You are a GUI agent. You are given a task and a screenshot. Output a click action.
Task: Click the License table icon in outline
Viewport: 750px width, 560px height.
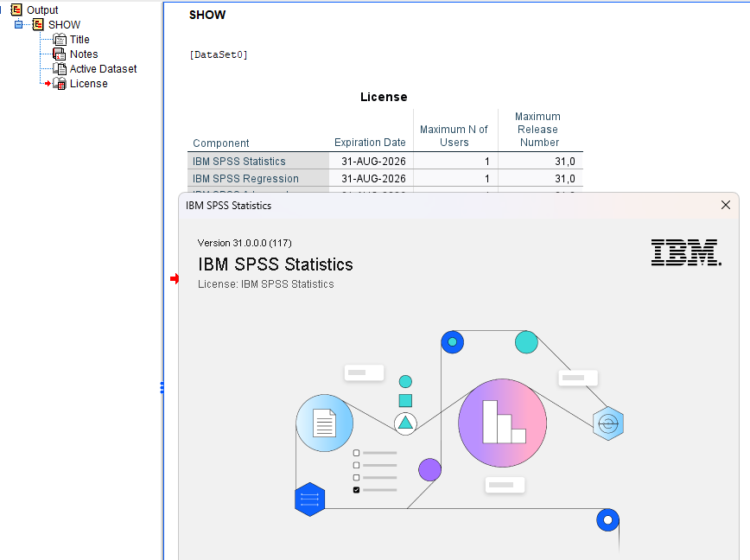pos(60,84)
